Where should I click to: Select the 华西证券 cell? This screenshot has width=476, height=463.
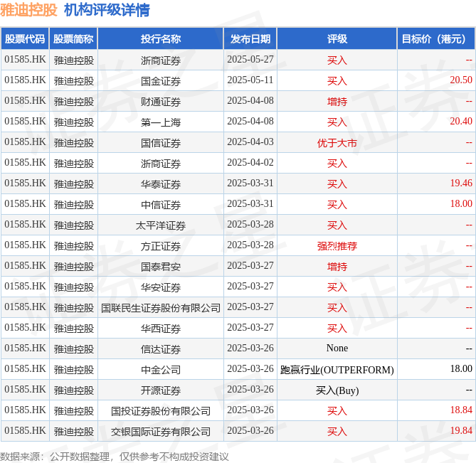pos(161,329)
